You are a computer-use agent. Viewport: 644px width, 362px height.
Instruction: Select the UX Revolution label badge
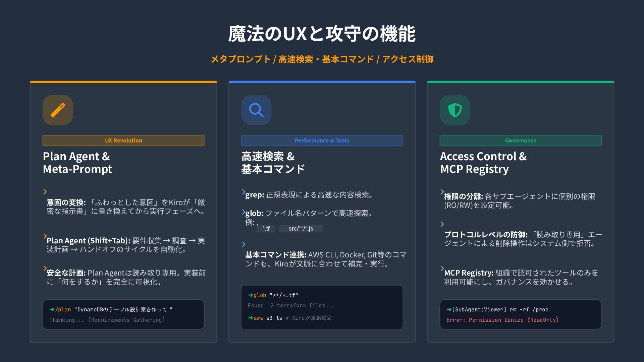click(123, 140)
